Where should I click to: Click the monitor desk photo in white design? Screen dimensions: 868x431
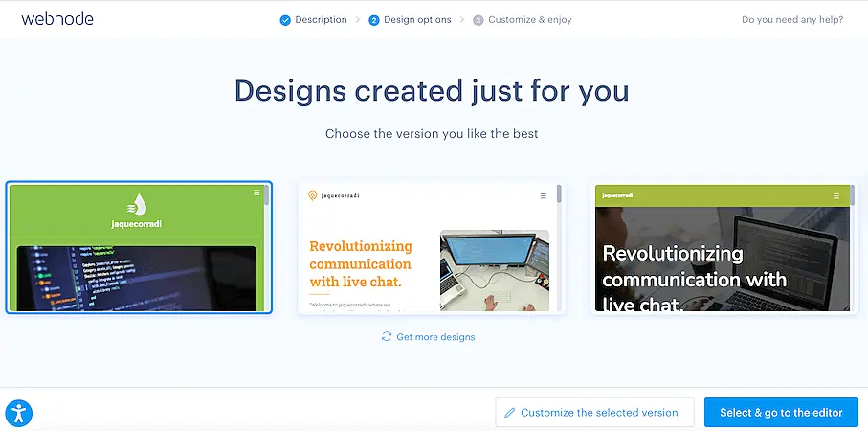tap(495, 270)
